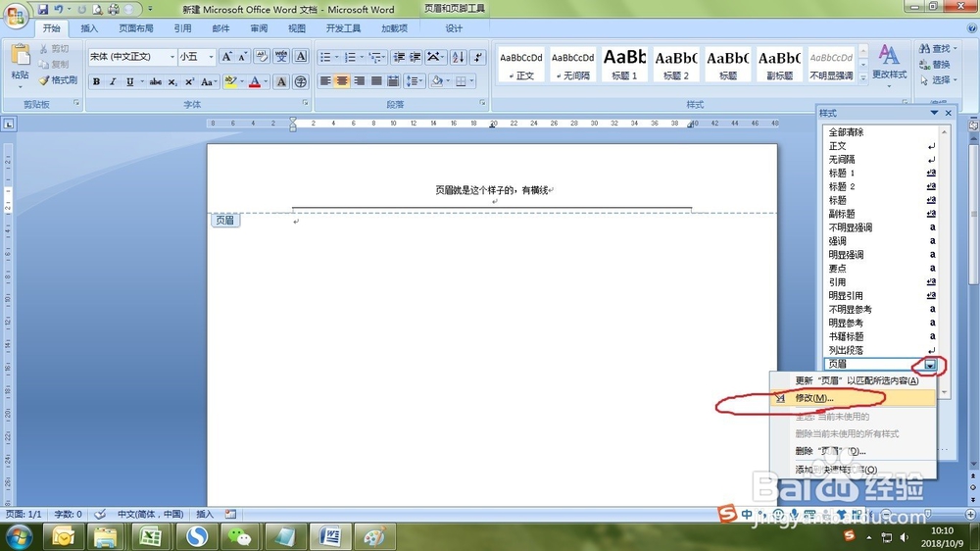This screenshot has width=980, height=551.
Task: Toggle italic formatting
Action: tap(113, 82)
